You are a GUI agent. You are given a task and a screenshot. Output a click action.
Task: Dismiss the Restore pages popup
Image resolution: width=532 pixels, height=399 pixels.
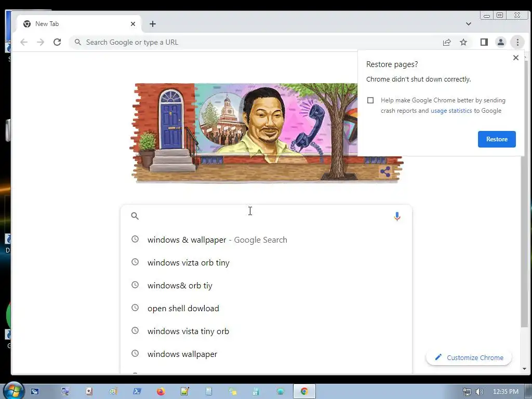pos(516,58)
